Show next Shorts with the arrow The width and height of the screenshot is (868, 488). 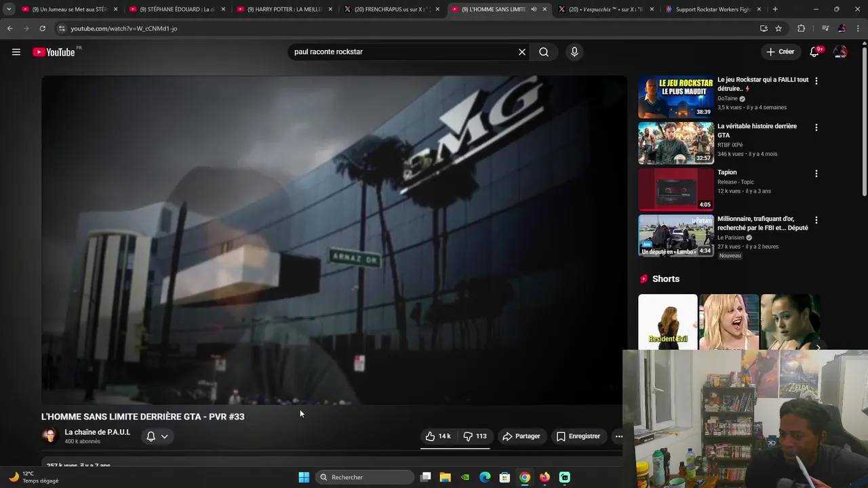click(x=818, y=347)
